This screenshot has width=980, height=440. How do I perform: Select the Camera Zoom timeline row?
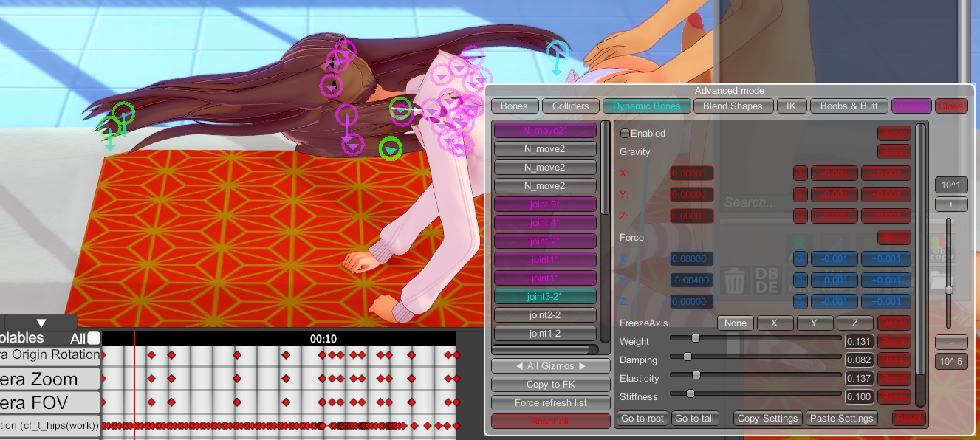[50, 379]
